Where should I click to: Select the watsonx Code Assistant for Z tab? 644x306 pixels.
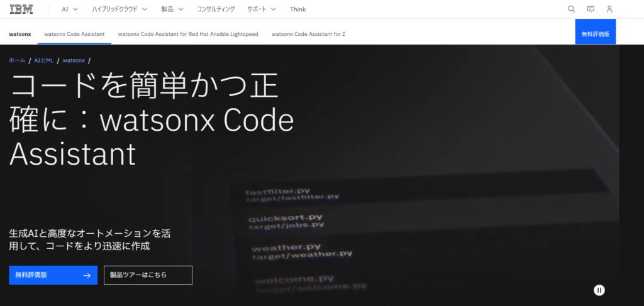[x=308, y=34]
